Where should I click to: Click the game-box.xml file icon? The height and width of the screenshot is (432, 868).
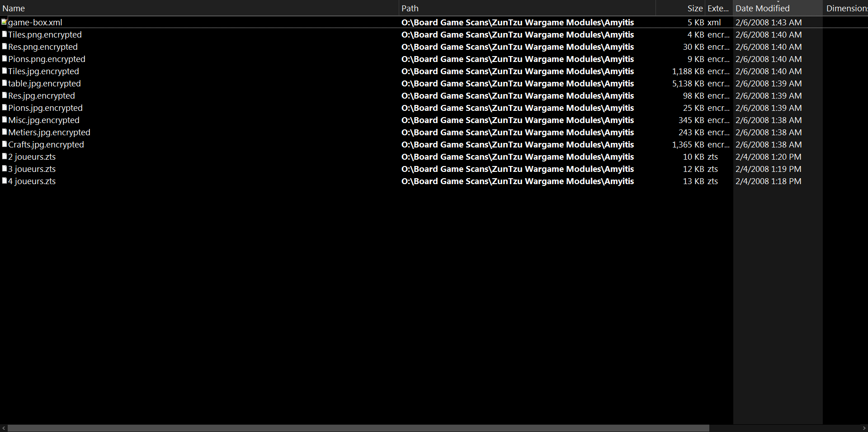point(4,22)
